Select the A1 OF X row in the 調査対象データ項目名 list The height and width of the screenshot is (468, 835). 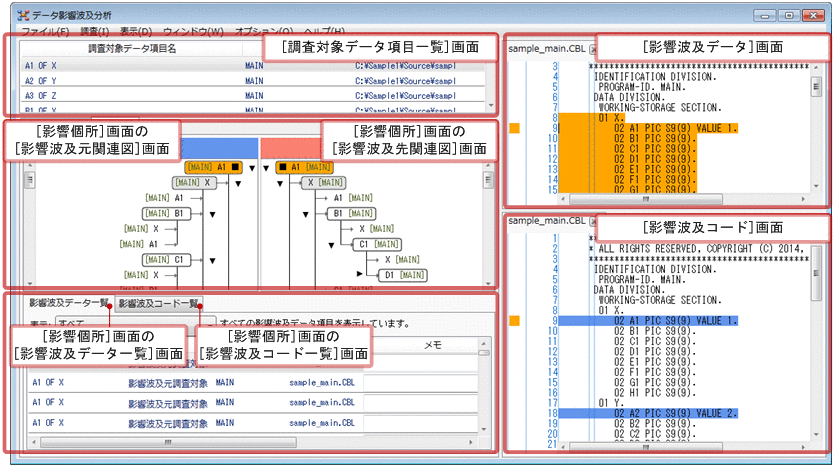pyautogui.click(x=253, y=65)
